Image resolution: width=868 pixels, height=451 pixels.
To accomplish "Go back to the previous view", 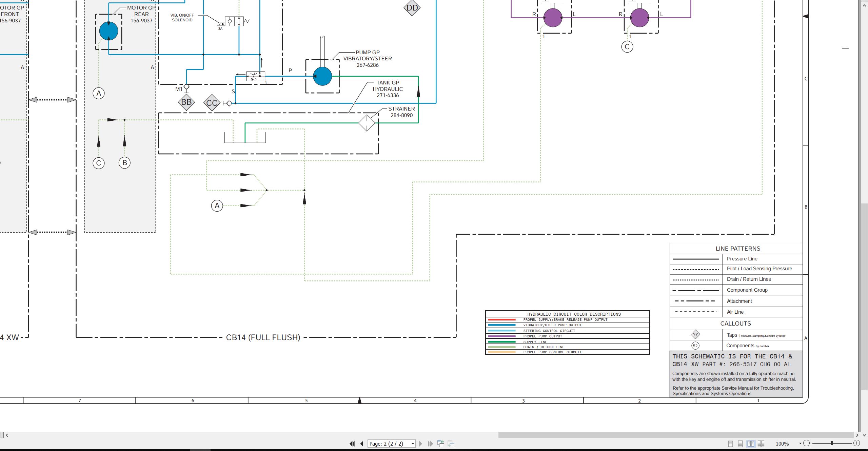I will pyautogui.click(x=441, y=444).
